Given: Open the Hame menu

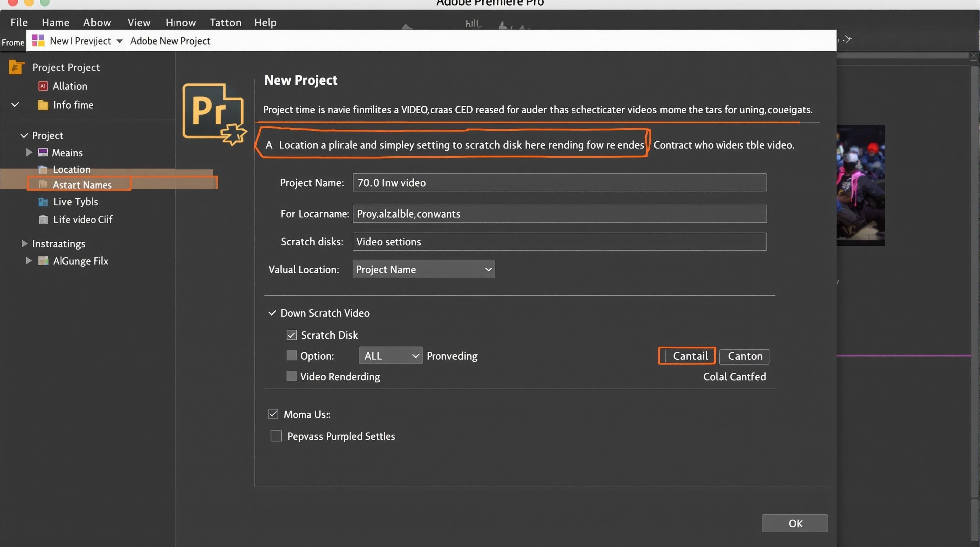Looking at the screenshot, I should point(56,22).
